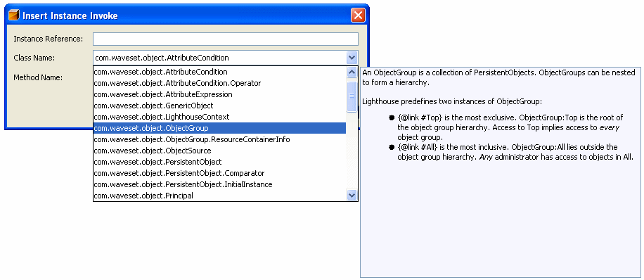Select highlighted com.waveset.object.ObjectGroup entry
The height and width of the screenshot is (280, 644).
(220, 128)
